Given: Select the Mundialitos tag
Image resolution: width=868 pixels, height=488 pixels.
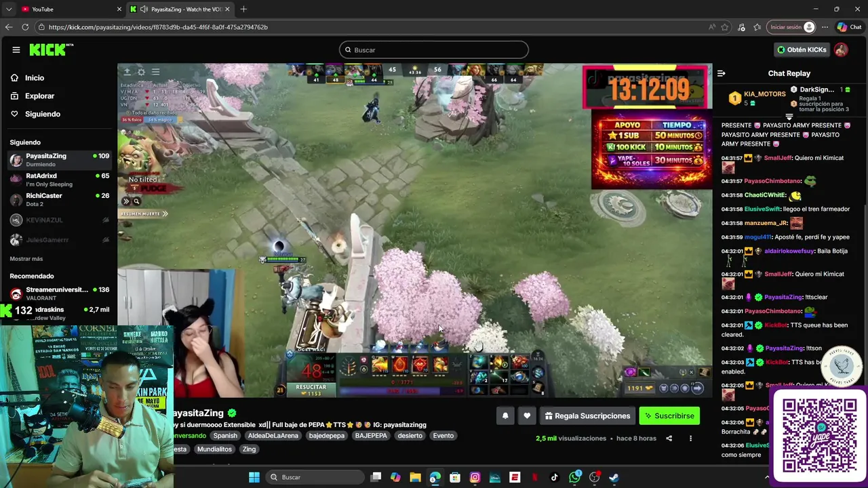Looking at the screenshot, I should click(214, 449).
